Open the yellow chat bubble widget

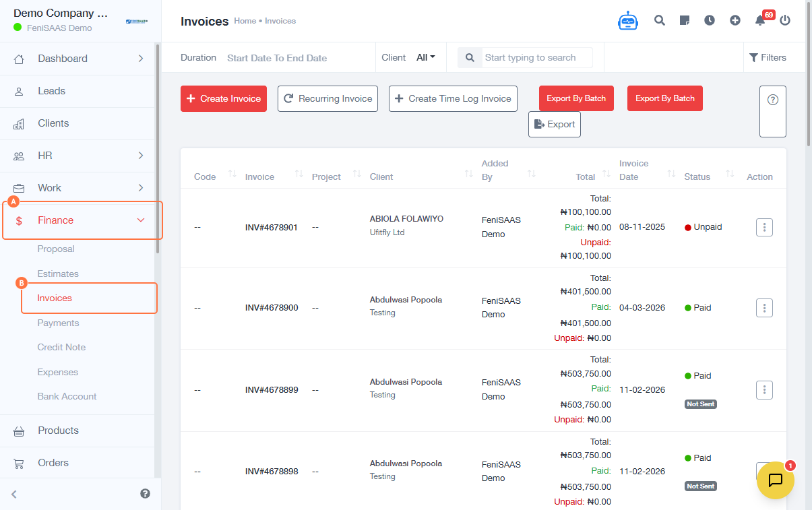tap(775, 480)
